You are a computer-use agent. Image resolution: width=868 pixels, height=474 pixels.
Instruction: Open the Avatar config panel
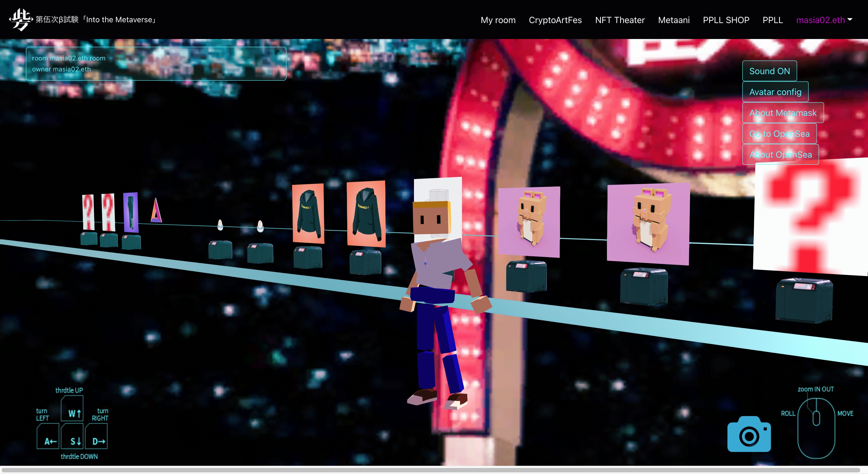pos(775,92)
